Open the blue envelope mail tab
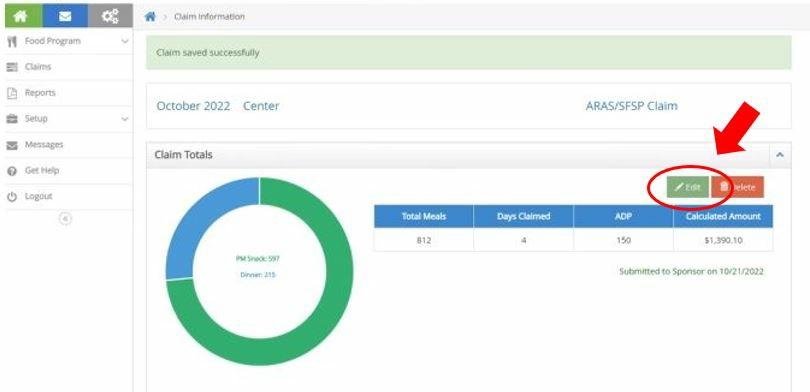 coord(65,16)
